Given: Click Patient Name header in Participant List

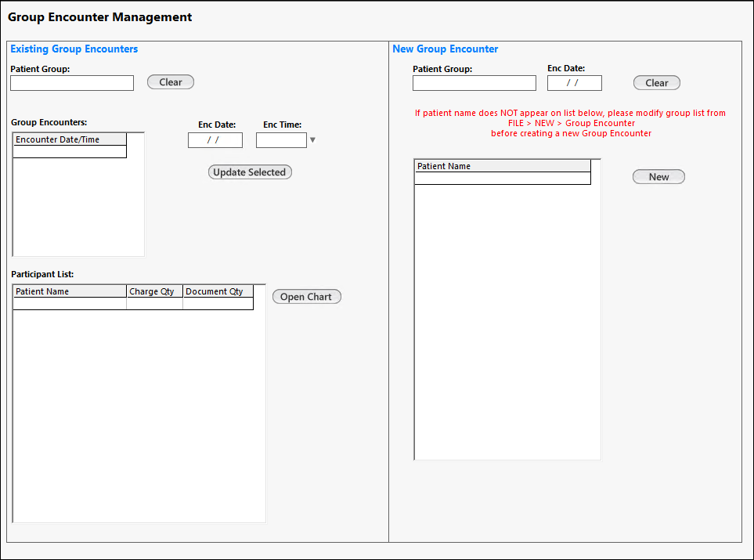Looking at the screenshot, I should click(70, 291).
